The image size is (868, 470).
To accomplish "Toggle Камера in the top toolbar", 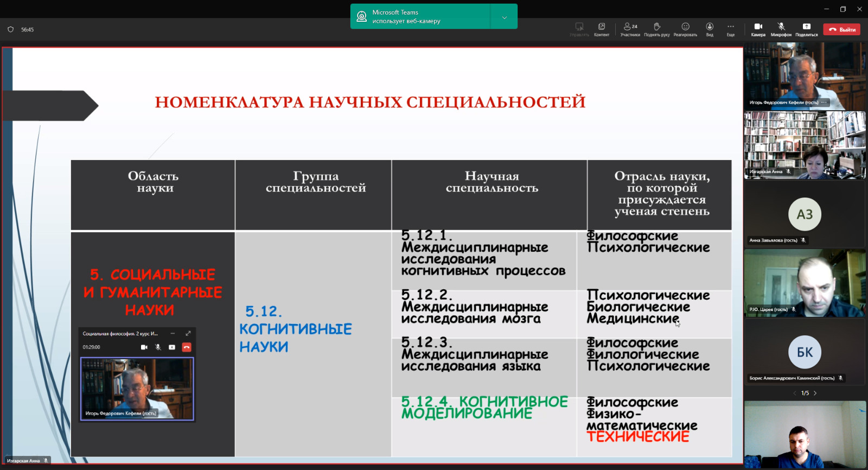I will pos(758,29).
